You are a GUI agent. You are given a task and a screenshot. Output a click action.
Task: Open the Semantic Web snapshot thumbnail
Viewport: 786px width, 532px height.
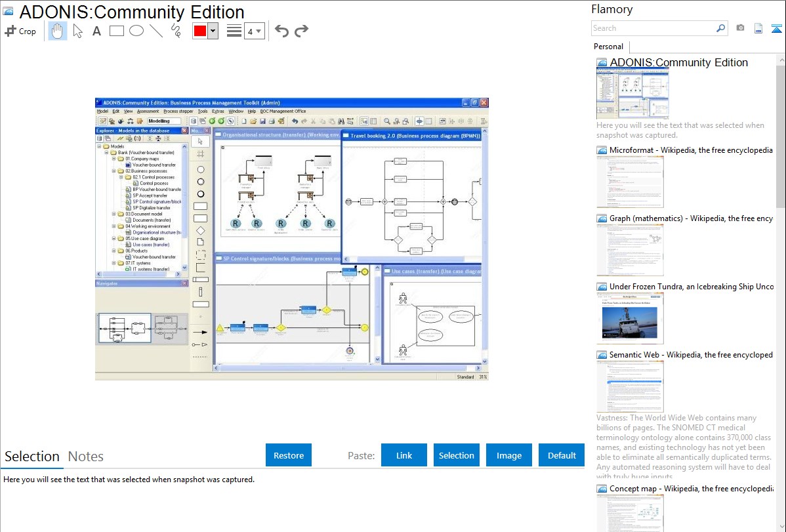[630, 386]
